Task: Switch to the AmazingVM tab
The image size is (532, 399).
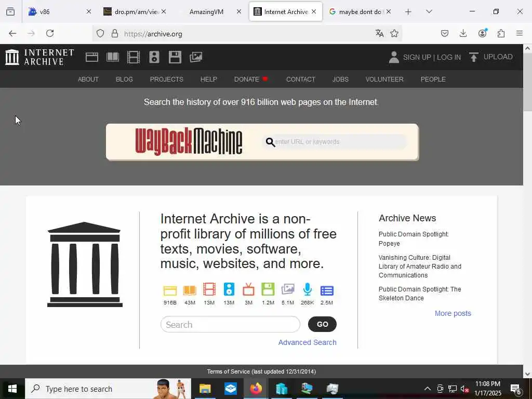Action: 209,11
